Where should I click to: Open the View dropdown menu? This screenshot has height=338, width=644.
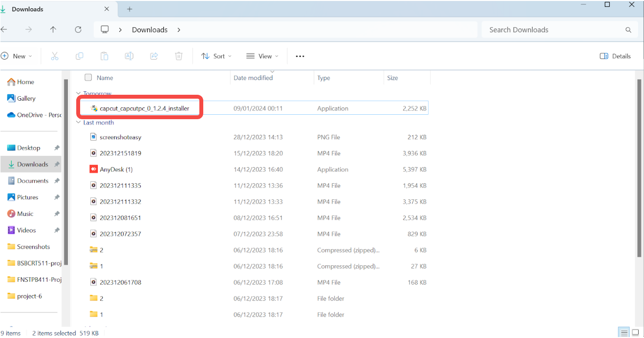262,56
